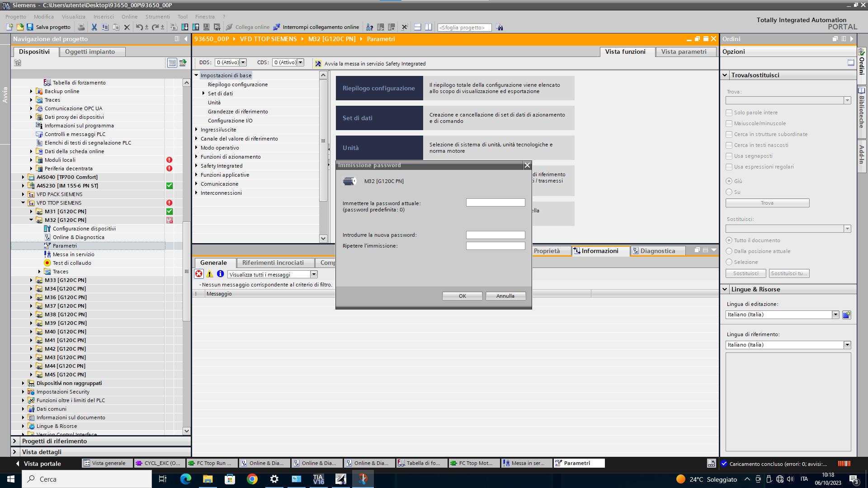Screen dimensions: 868x488
Task: Click the download to device icon
Action: click(x=185, y=27)
